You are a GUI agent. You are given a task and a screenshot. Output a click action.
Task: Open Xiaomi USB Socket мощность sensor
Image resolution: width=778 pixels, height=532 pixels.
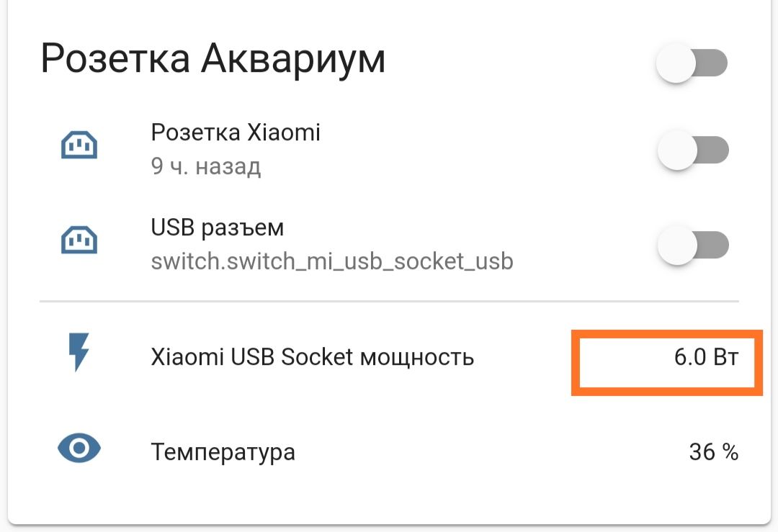[x=313, y=357]
